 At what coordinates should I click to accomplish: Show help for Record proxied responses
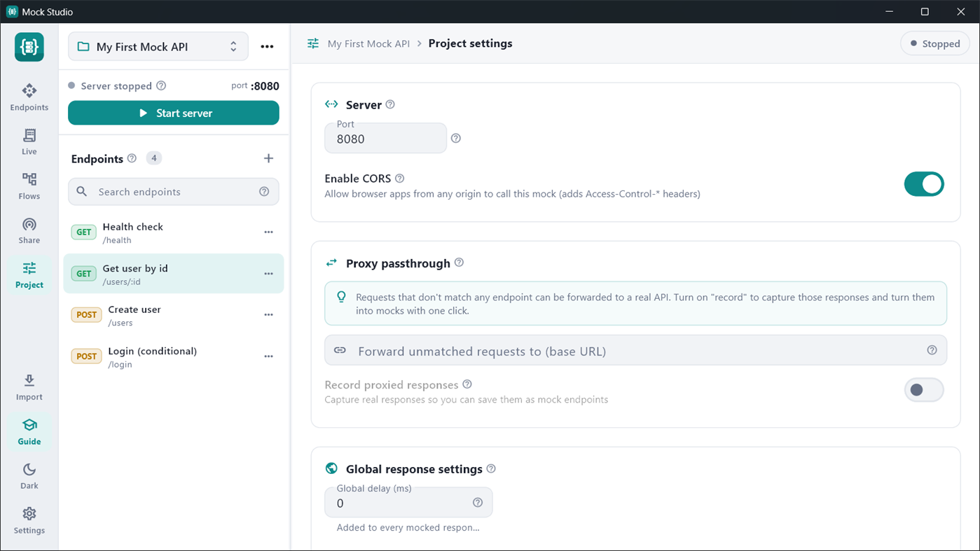(467, 384)
